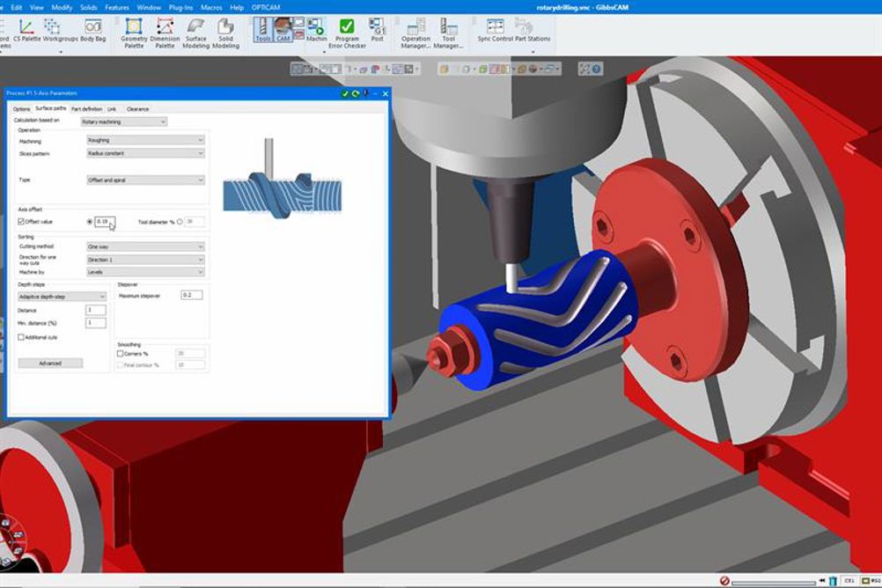
Task: Enable the Additional cuts checkbox
Action: pyautogui.click(x=21, y=337)
